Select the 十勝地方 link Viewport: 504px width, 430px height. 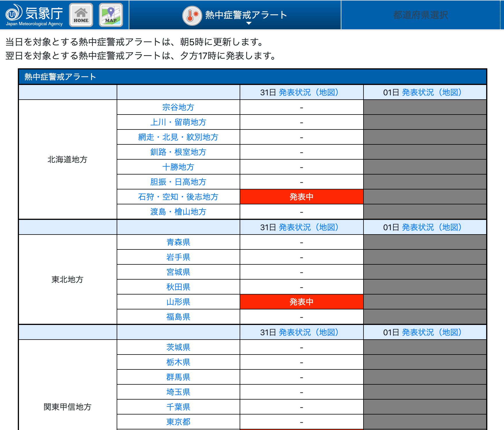pyautogui.click(x=178, y=167)
